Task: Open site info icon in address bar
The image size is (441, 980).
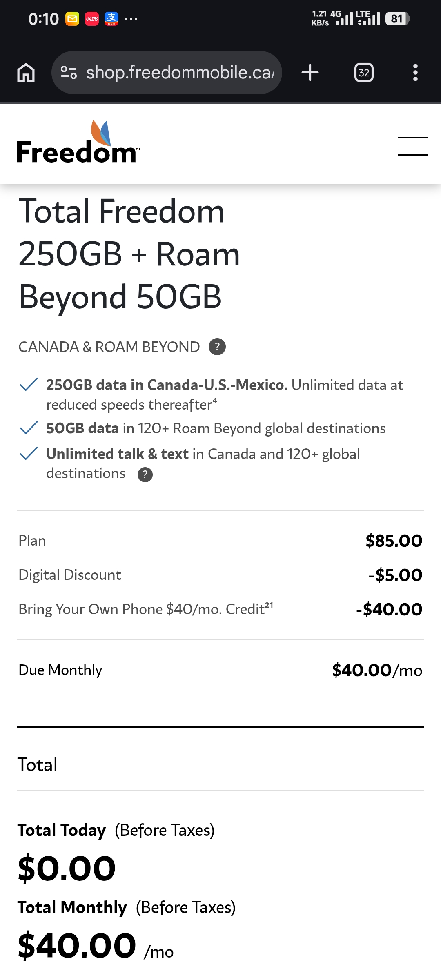Action: 69,73
